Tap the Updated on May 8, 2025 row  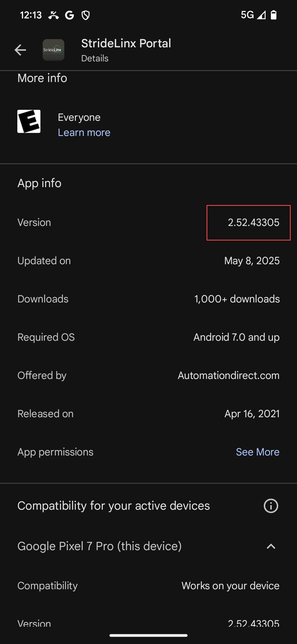148,261
